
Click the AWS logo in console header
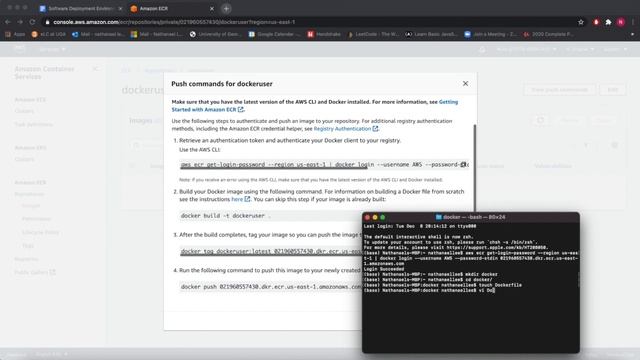pyautogui.click(x=19, y=49)
